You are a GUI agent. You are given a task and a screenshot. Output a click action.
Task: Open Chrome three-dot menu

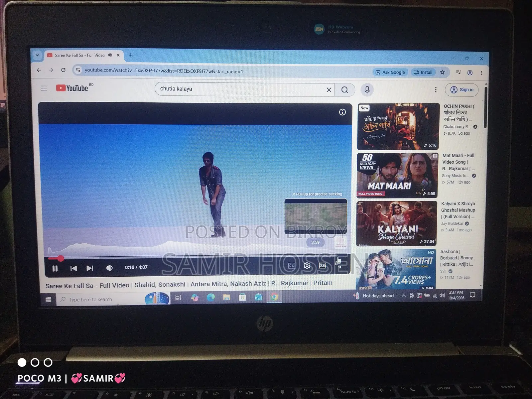pyautogui.click(x=481, y=73)
